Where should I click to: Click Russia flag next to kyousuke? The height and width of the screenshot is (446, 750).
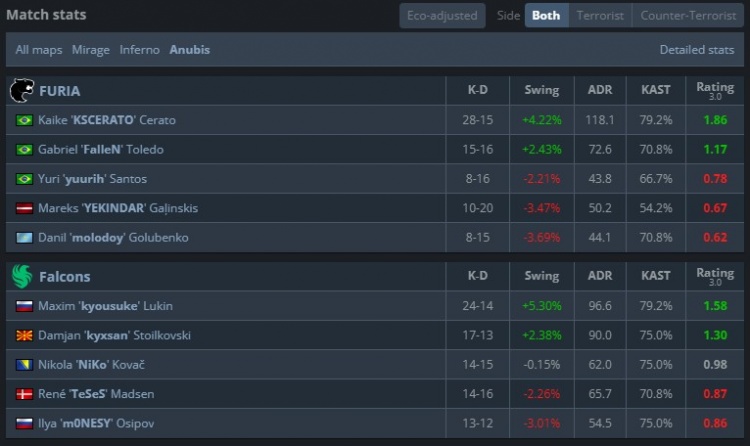pos(24,306)
